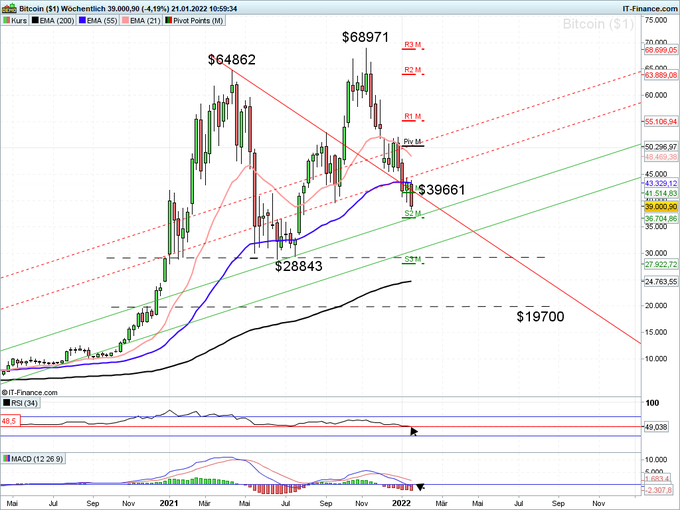Open the Pivot Points (M) indicator label
Image resolution: width=680 pixels, height=510 pixels.
point(194,20)
